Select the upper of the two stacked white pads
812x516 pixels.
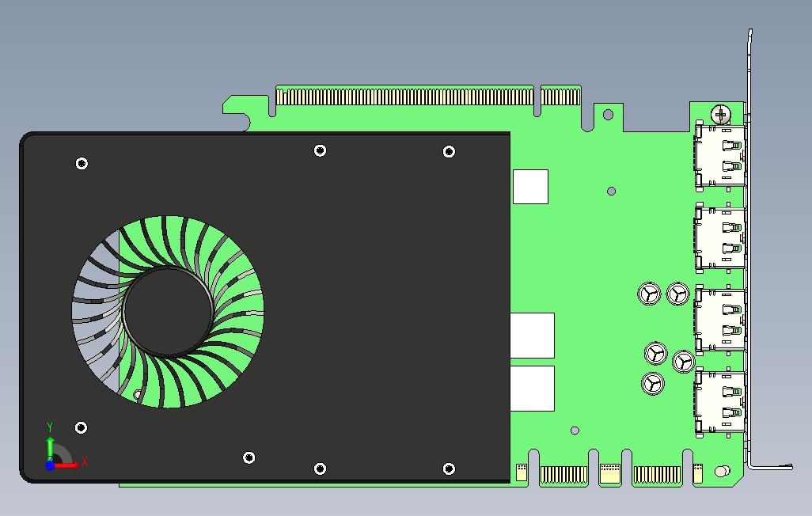coord(533,336)
